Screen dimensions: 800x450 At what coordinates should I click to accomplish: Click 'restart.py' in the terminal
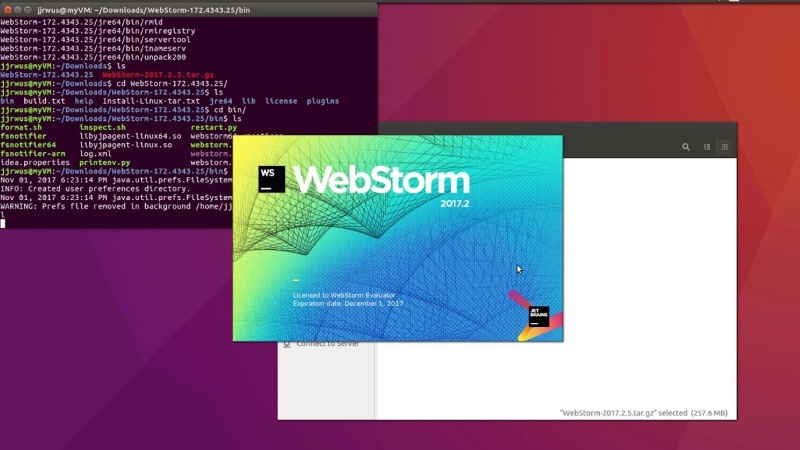coord(214,128)
